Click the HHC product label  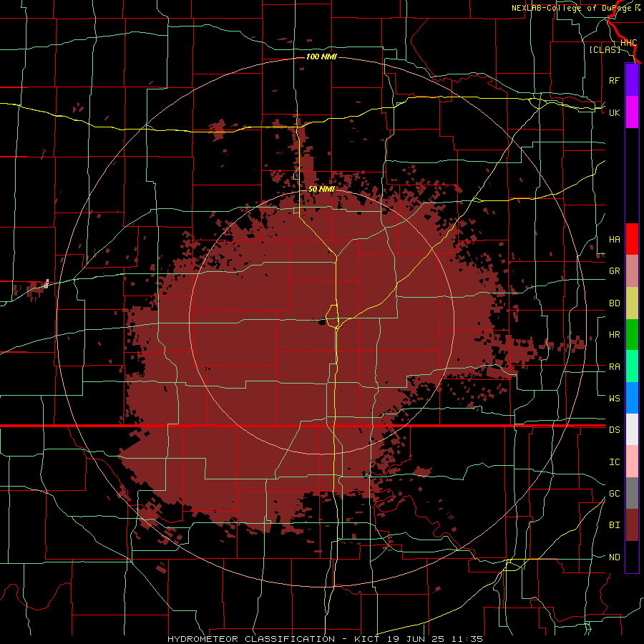point(628,43)
